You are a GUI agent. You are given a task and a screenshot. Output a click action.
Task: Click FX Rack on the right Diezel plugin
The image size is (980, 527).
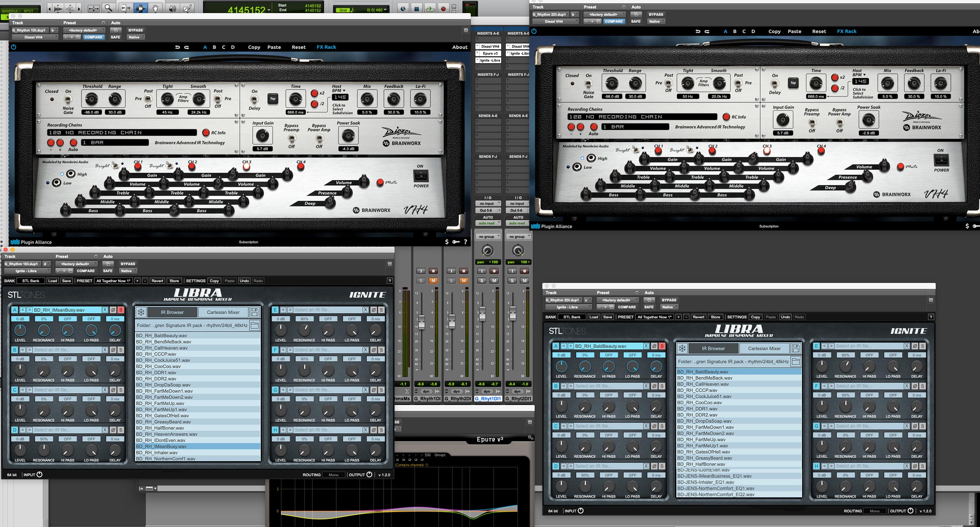[x=846, y=31]
